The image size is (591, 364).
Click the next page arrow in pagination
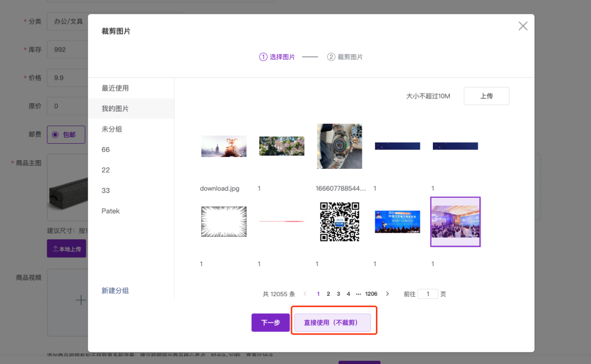point(387,294)
